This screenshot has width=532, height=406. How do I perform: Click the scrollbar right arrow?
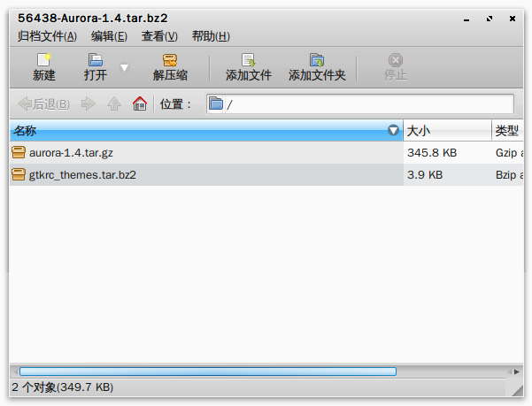coord(516,372)
